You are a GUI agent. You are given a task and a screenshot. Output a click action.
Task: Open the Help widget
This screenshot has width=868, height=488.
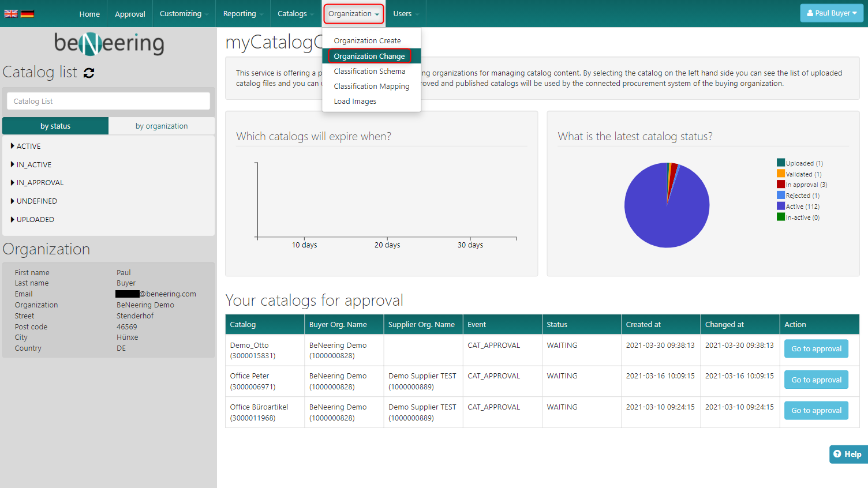tap(847, 454)
